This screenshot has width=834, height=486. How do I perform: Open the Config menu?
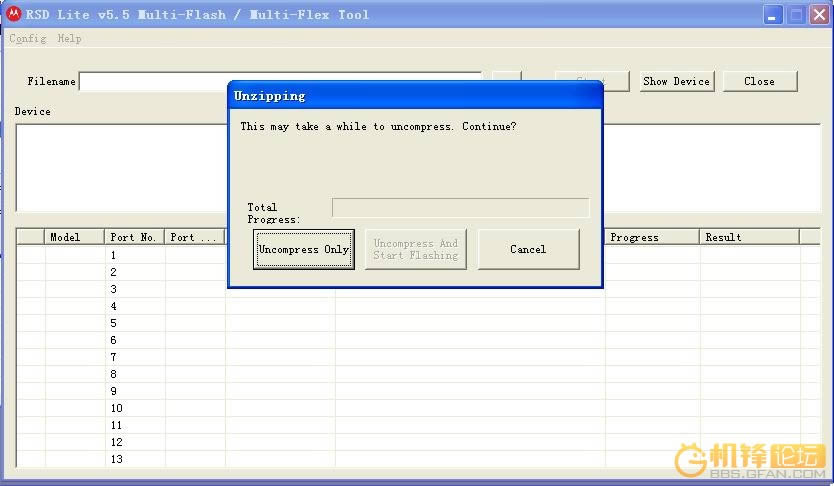tap(27, 39)
